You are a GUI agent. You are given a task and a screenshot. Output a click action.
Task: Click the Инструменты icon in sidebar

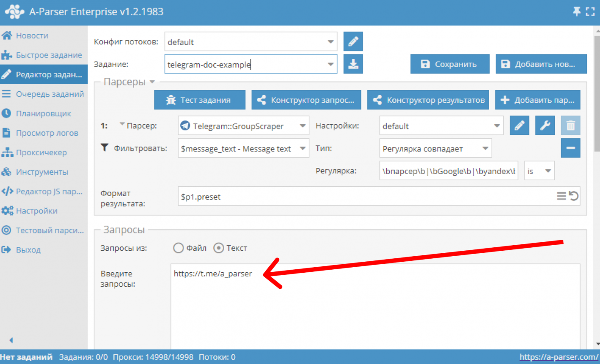(6, 172)
